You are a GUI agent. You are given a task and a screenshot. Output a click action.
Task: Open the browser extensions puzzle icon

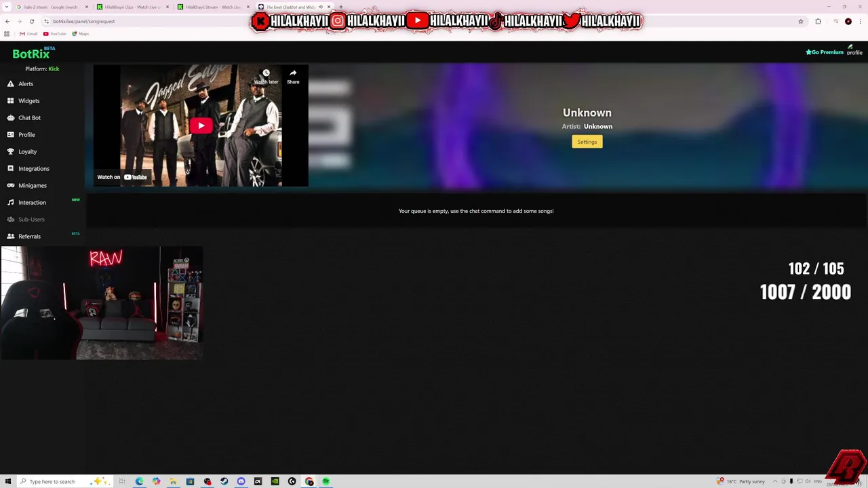click(818, 21)
